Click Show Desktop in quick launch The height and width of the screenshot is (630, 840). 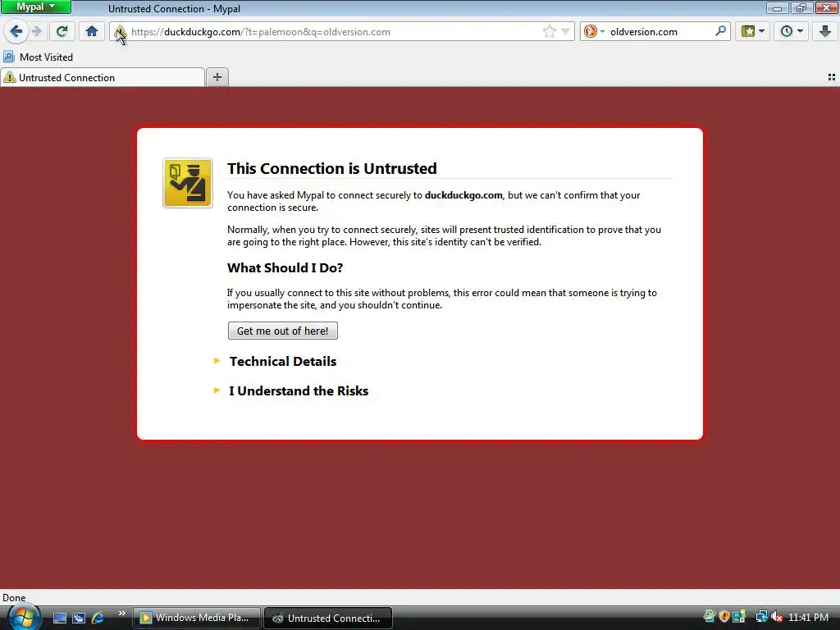(x=59, y=618)
